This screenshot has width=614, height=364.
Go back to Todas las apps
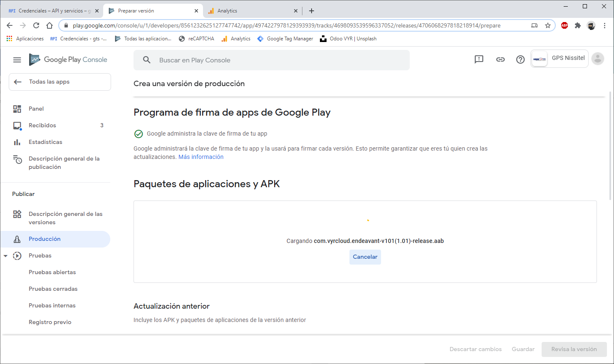point(59,82)
